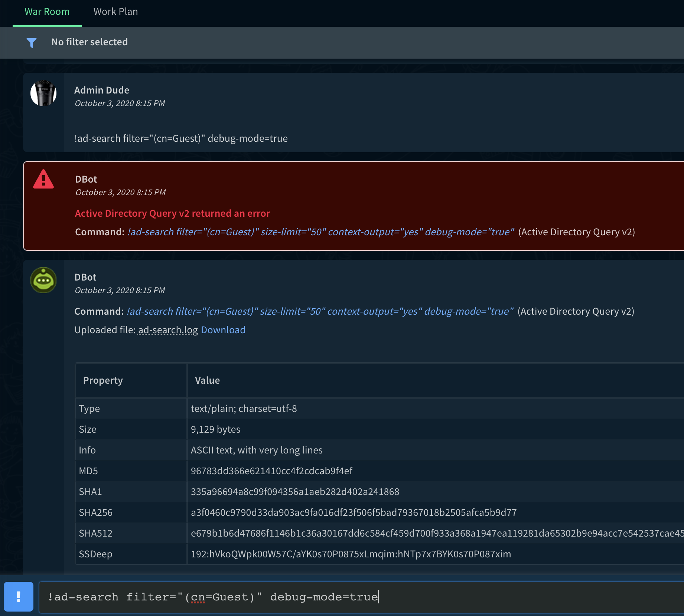Click the filter icon near No filter selected

pos(32,42)
